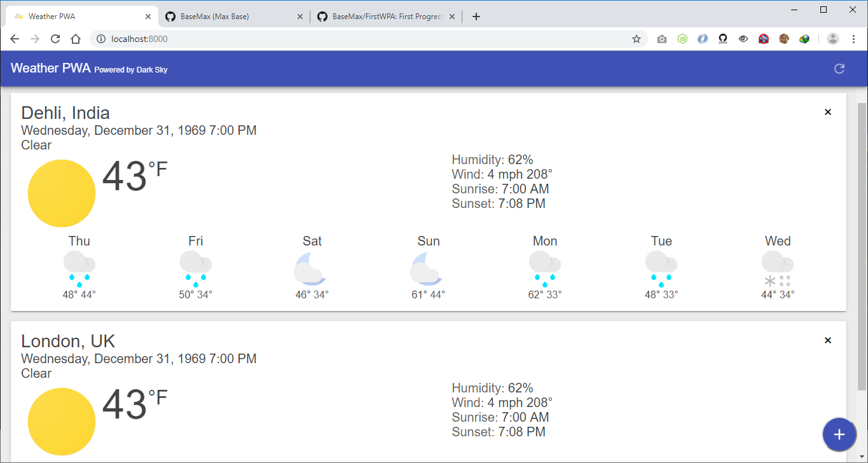The height and width of the screenshot is (463, 868).
Task: Click Monday rain forecast icon
Action: [545, 268]
